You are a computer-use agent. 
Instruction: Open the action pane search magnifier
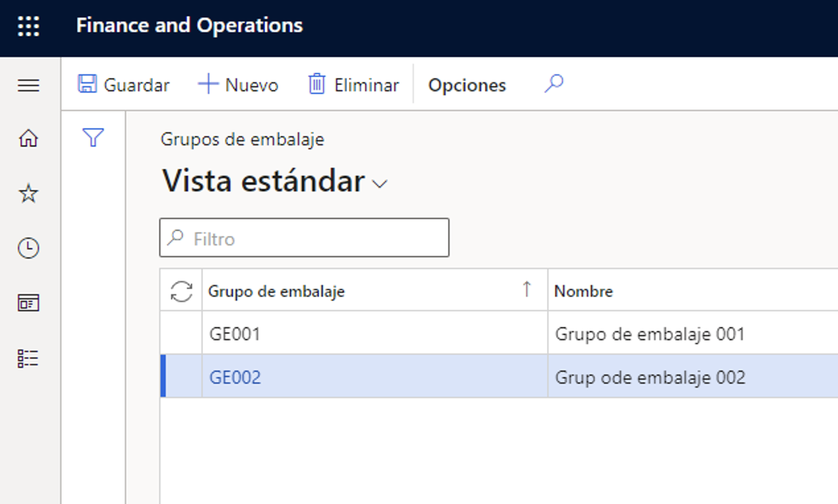coord(554,84)
